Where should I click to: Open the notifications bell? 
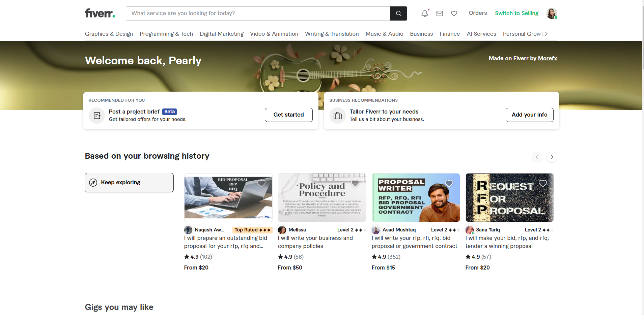[x=425, y=13]
